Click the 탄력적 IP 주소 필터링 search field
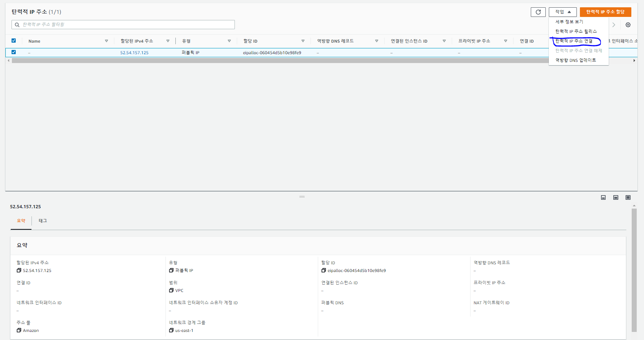This screenshot has height=340, width=644. coord(123,25)
